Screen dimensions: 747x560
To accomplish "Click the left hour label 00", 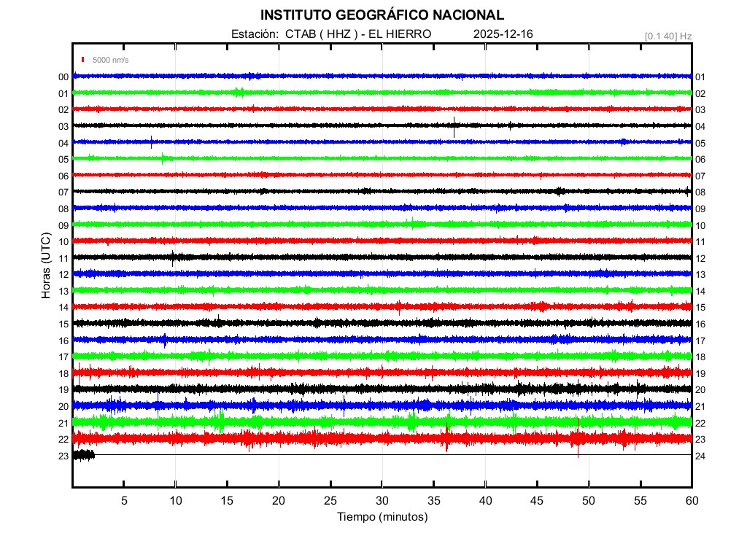I will coord(63,77).
